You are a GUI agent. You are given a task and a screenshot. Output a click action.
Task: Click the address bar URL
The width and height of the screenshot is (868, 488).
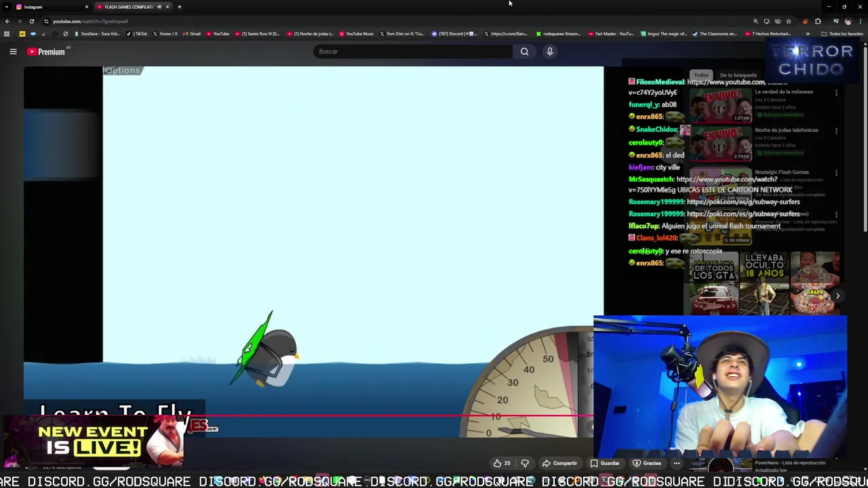(x=90, y=21)
